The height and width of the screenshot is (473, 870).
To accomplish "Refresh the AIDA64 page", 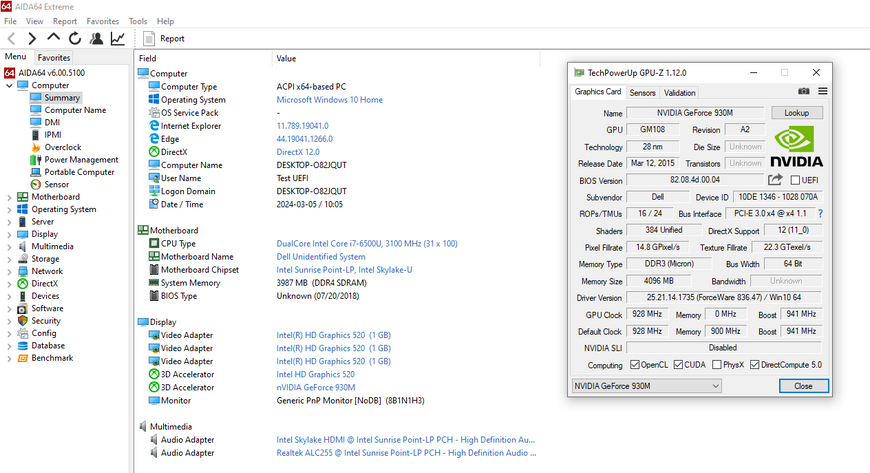I will point(75,38).
